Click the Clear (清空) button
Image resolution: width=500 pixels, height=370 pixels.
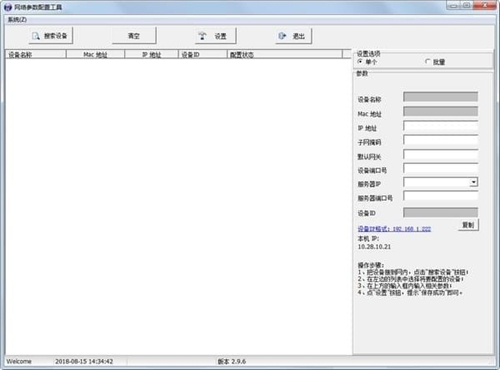134,36
